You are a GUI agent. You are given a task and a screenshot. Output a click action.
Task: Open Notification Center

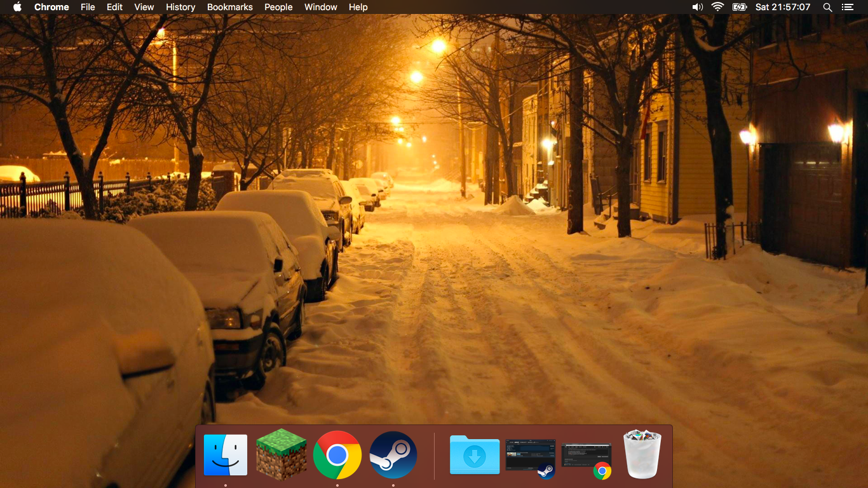[x=847, y=7]
